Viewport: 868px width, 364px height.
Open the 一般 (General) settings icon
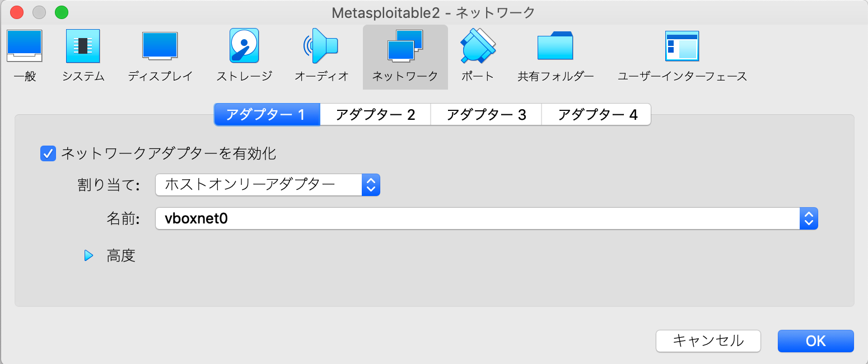pyautogui.click(x=24, y=57)
